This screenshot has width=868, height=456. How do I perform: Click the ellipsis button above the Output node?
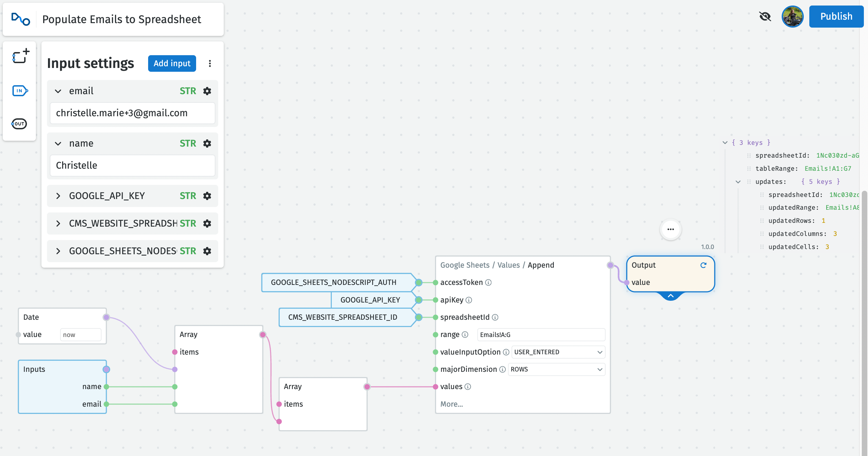[670, 229]
